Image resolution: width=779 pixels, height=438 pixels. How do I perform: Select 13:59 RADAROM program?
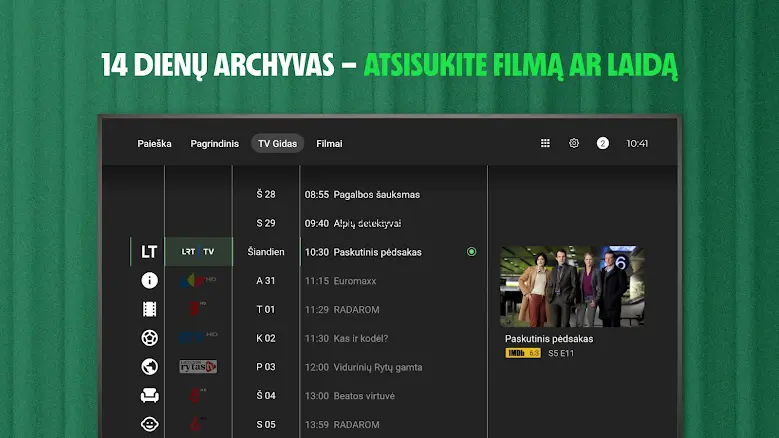tap(342, 425)
